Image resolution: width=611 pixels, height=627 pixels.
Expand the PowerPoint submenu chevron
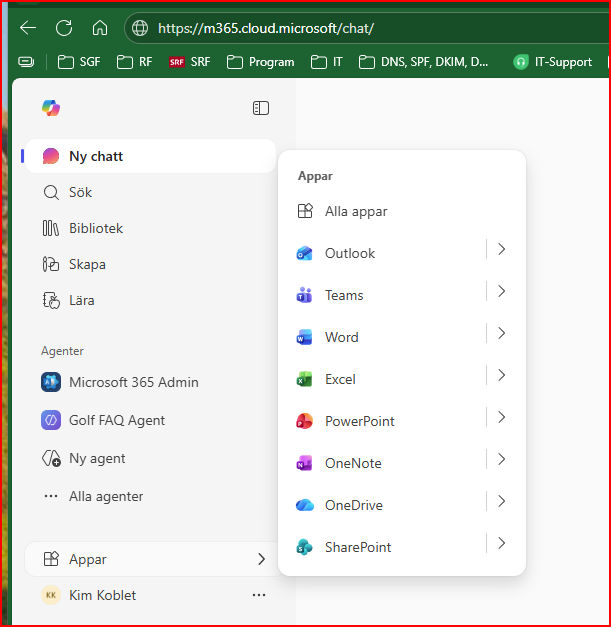pyautogui.click(x=501, y=417)
